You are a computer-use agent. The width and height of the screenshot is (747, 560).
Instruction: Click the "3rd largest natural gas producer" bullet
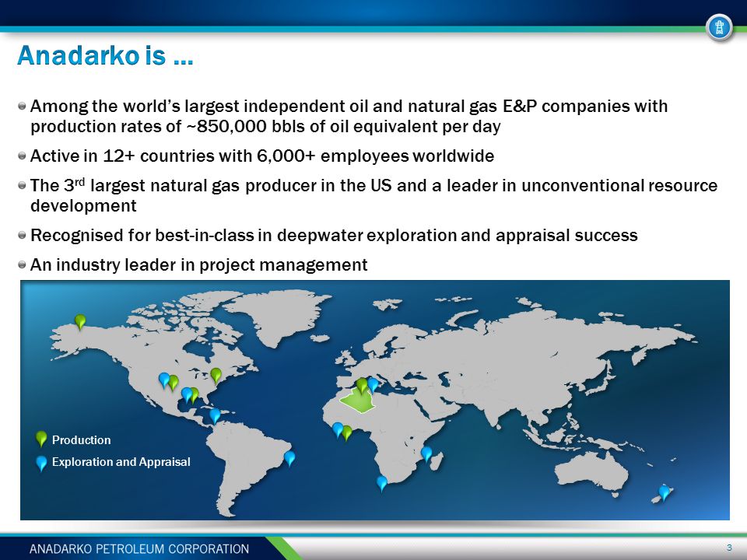373,195
